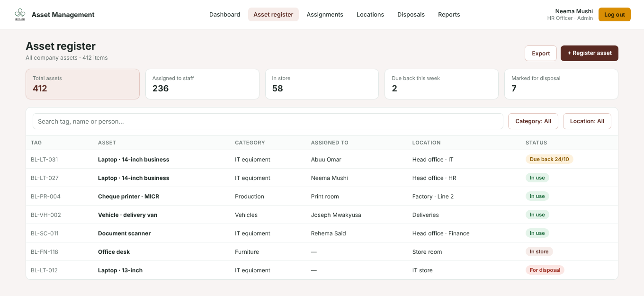Focus the search tag, name or person field
Viewport: 644px width, 296px height.
point(268,121)
